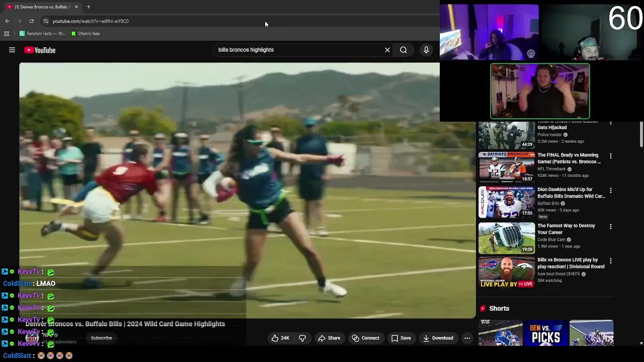The image size is (644, 362).
Task: Open DEN VS. BUF PICKS short
Action: point(546,333)
